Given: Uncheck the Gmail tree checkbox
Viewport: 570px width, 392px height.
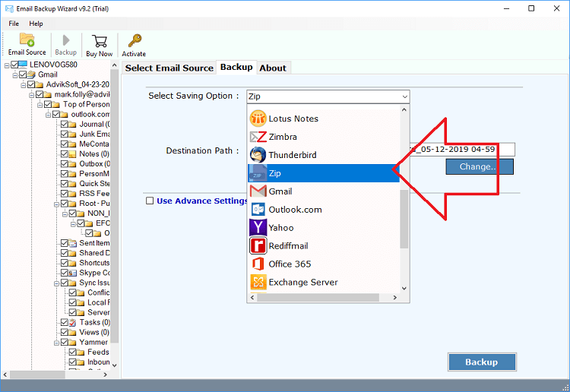Looking at the screenshot, I should click(23, 74).
